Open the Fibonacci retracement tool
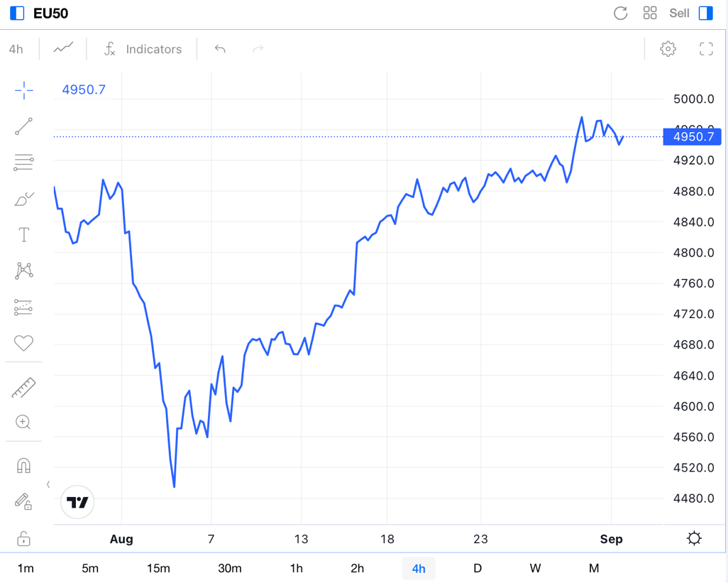This screenshot has width=728, height=583. pyautogui.click(x=23, y=163)
